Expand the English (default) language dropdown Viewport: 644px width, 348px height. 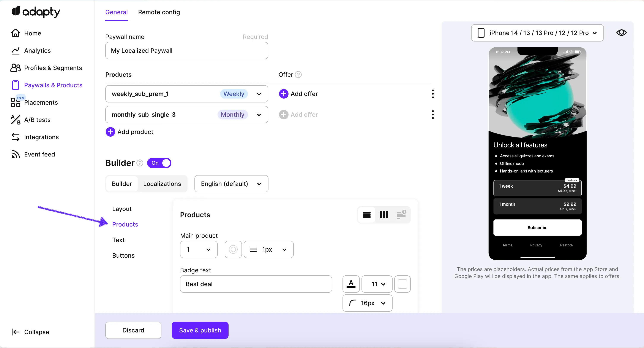[x=231, y=184]
